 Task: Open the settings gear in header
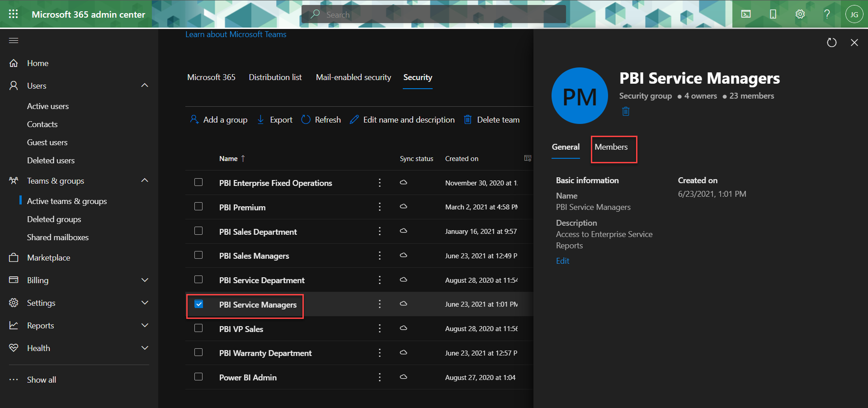coord(800,14)
